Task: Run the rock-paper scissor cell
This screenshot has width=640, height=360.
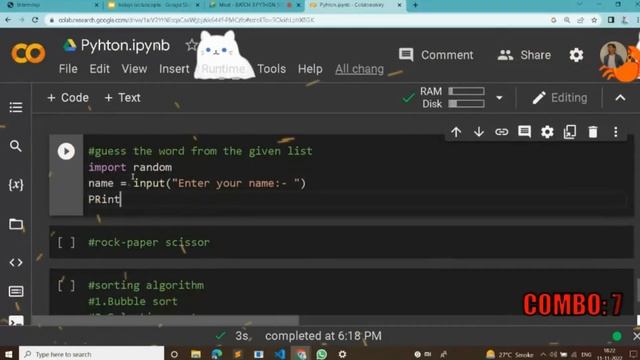Action: point(66,242)
